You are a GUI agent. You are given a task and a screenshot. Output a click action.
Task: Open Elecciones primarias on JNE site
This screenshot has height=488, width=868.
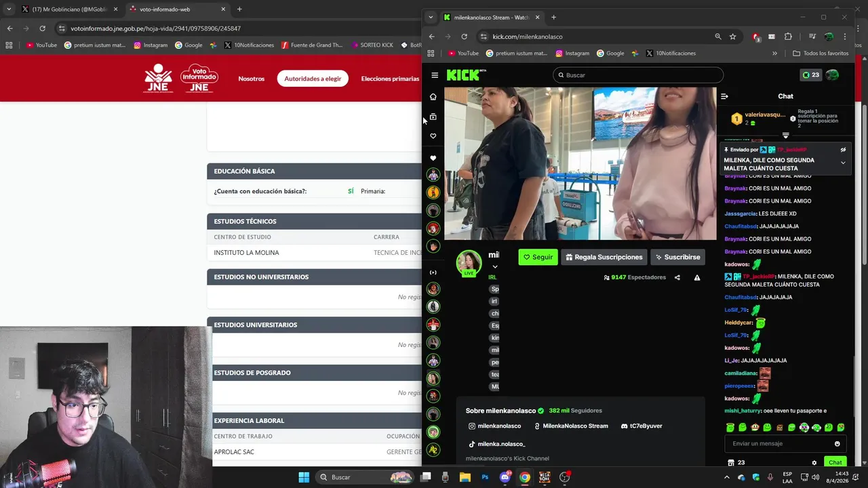[x=390, y=79]
